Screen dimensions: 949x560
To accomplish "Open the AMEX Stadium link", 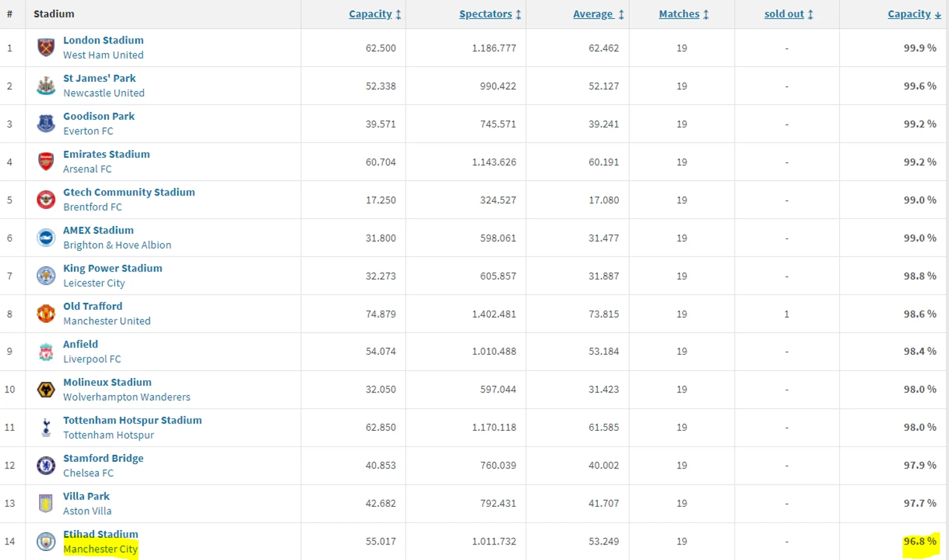I will [x=98, y=230].
